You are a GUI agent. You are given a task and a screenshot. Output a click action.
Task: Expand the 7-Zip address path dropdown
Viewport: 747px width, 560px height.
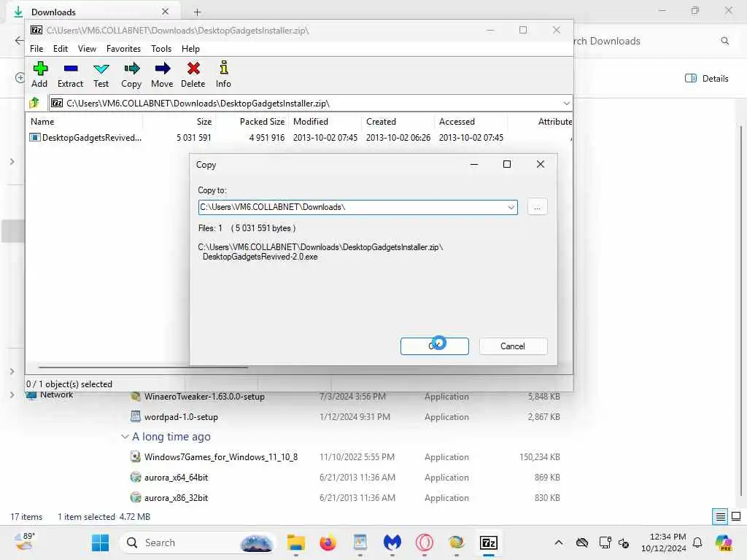click(x=566, y=104)
